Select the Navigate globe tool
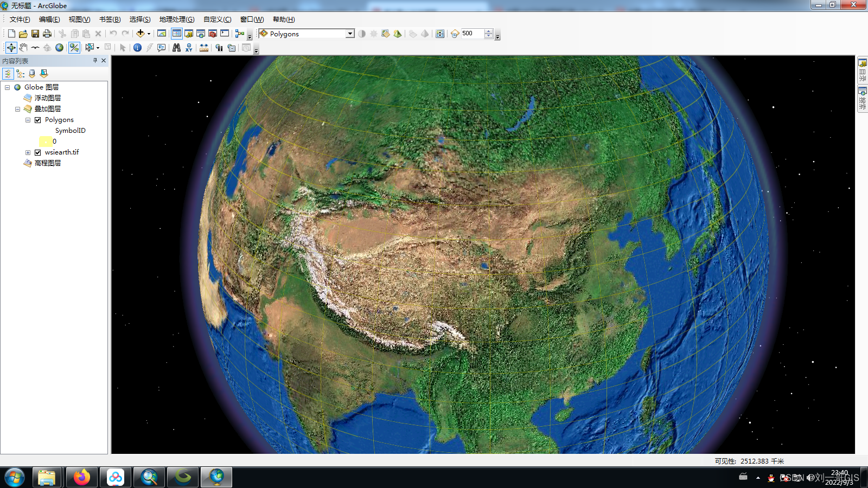The height and width of the screenshot is (488, 868). click(x=11, y=48)
